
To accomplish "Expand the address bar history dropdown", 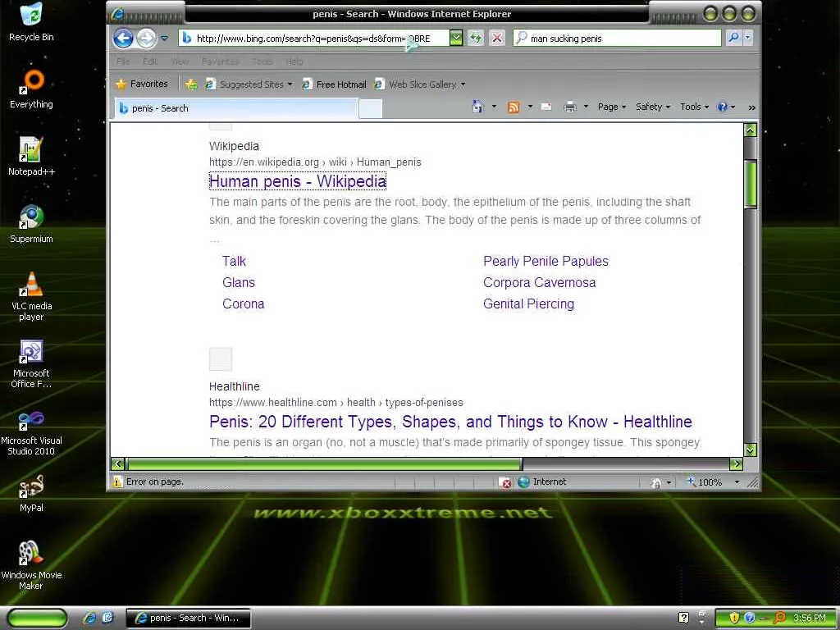I will click(456, 38).
